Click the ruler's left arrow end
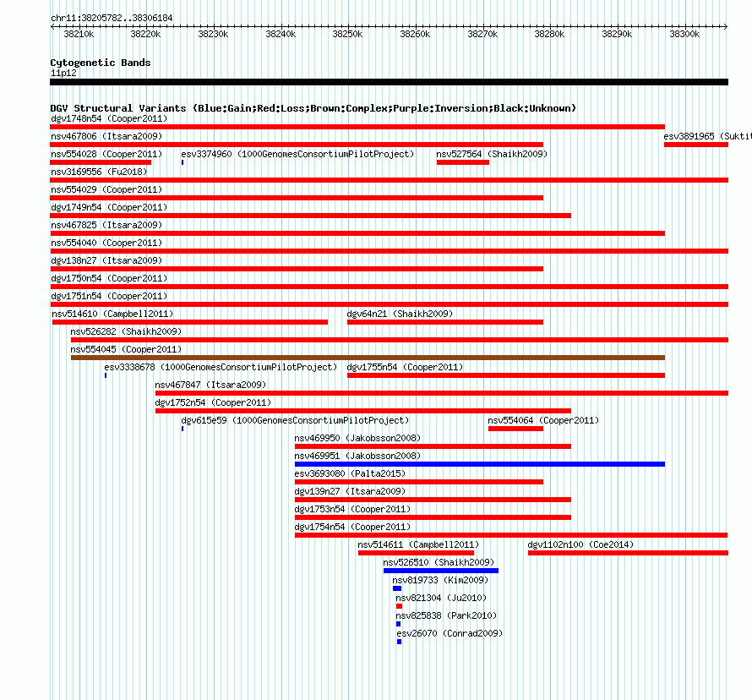The height and width of the screenshot is (700, 752). coord(52,26)
